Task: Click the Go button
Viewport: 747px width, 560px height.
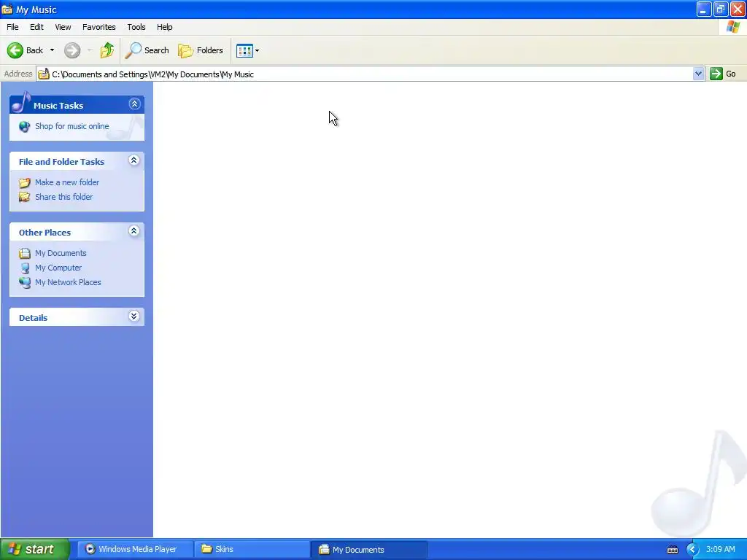Action: coord(723,74)
